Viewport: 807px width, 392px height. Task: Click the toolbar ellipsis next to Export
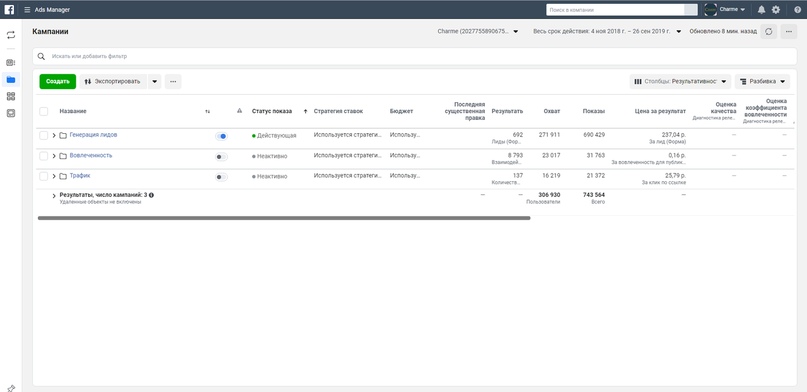tap(173, 81)
